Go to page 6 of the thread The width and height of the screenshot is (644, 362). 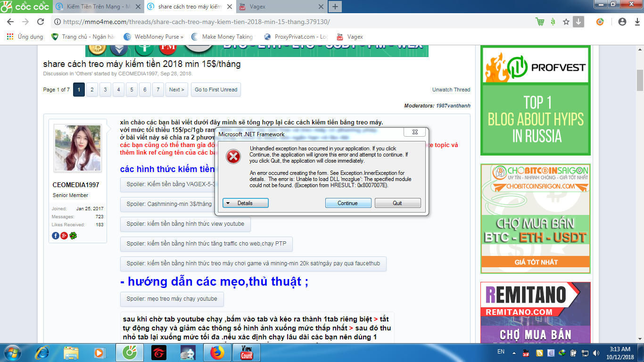point(145,90)
